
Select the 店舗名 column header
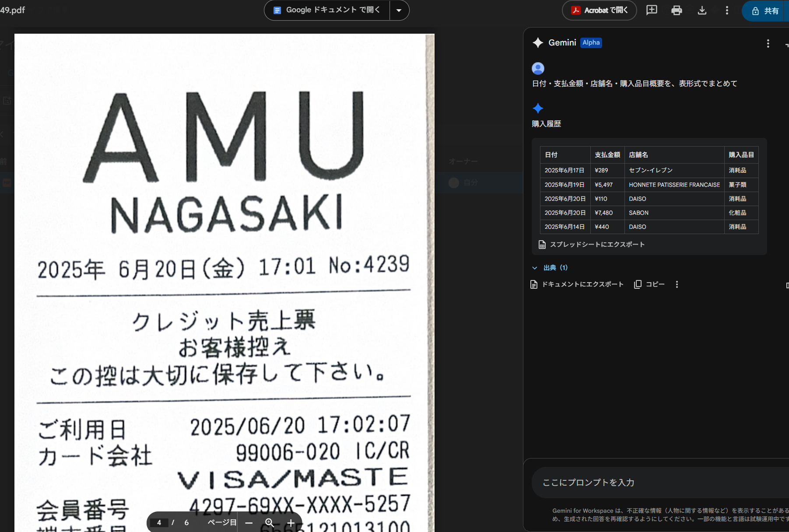[674, 155]
